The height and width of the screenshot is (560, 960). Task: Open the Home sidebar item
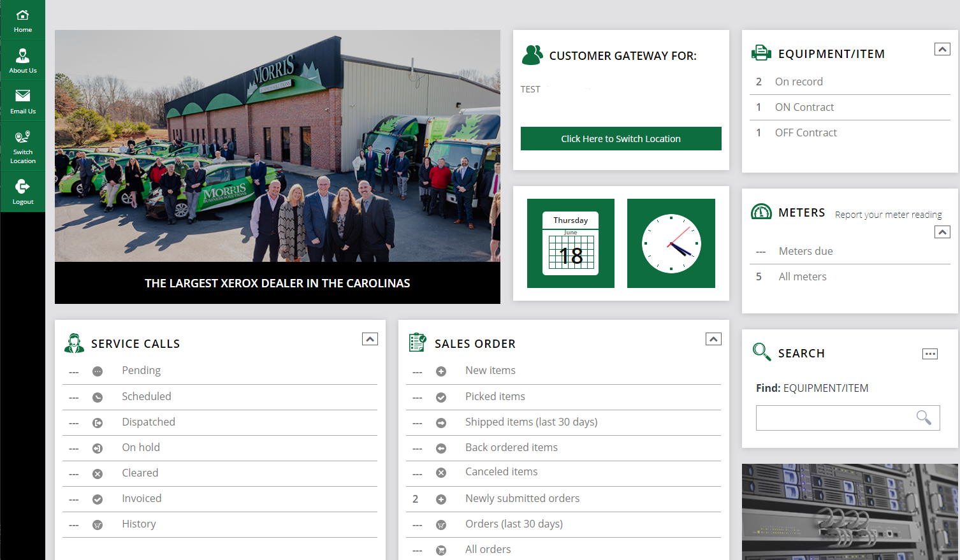coord(23,20)
